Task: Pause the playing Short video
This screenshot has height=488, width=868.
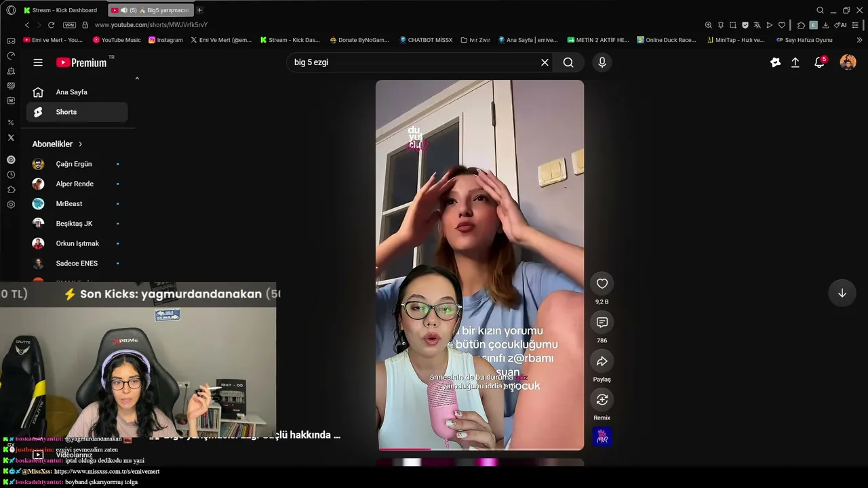Action: (x=479, y=265)
